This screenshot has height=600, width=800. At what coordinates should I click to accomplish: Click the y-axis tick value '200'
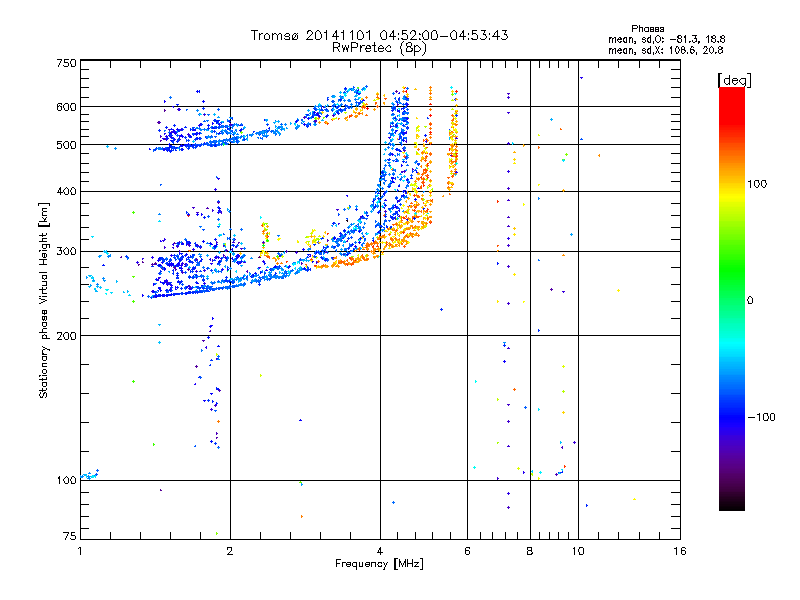click(x=67, y=336)
